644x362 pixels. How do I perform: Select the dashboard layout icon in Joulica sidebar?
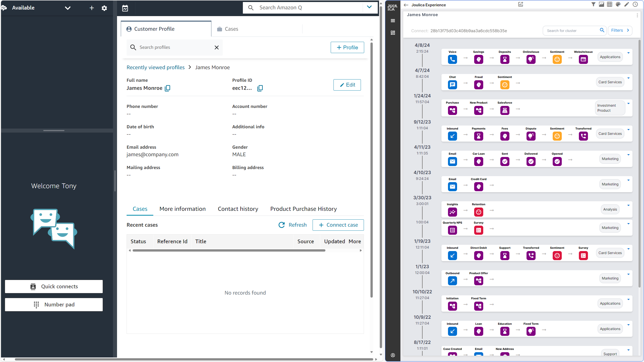pyautogui.click(x=393, y=33)
